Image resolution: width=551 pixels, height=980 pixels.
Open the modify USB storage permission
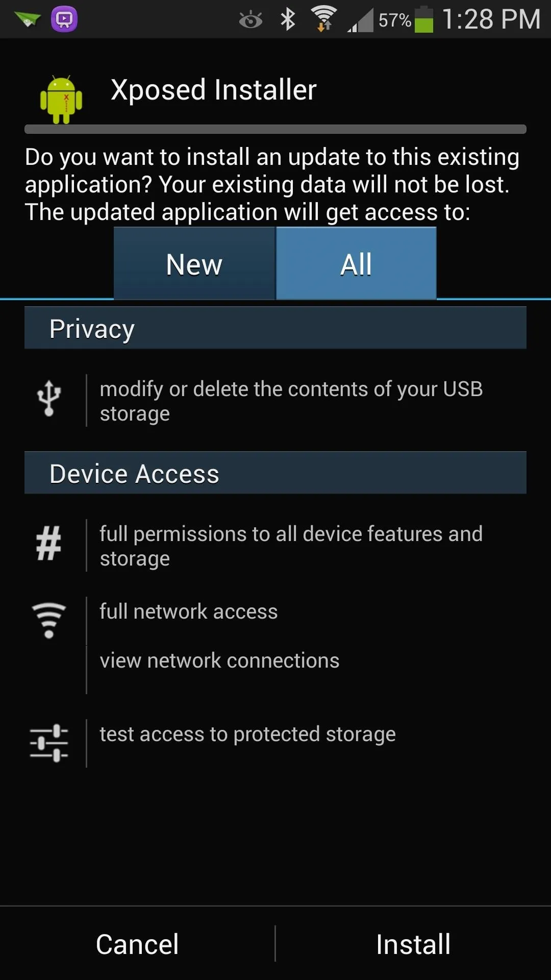(291, 401)
